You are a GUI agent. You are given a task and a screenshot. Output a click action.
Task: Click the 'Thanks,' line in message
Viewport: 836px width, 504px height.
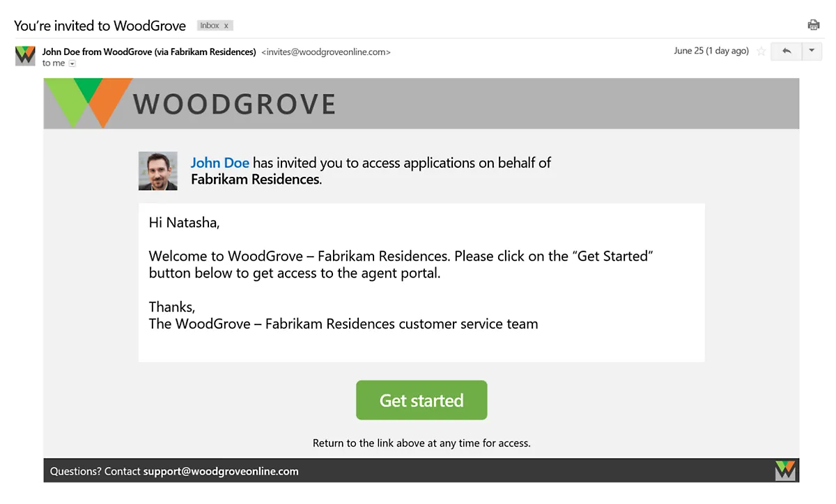click(172, 307)
